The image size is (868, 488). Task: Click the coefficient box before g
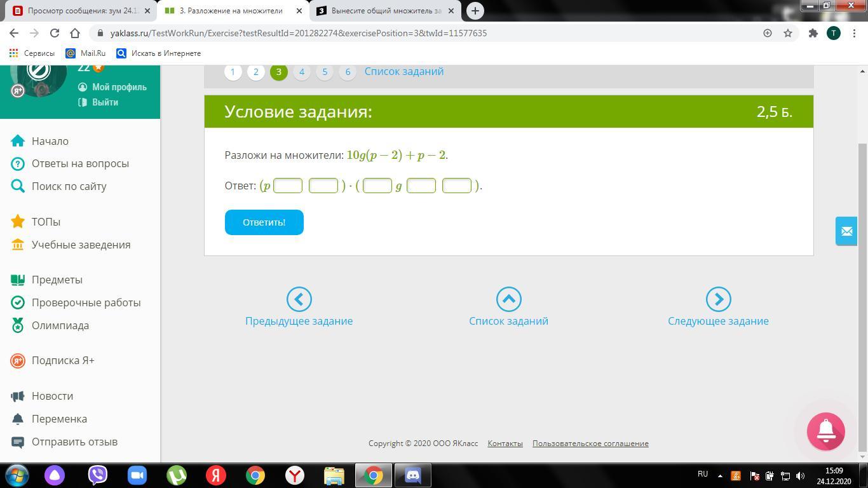coord(377,186)
